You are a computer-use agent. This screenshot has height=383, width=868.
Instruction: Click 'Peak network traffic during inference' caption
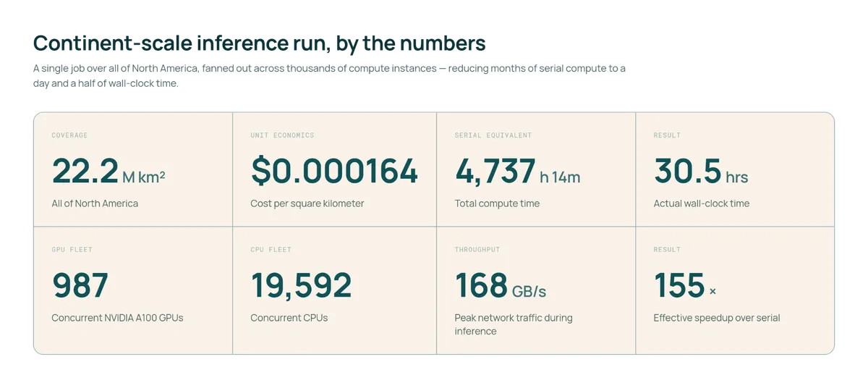(x=514, y=324)
